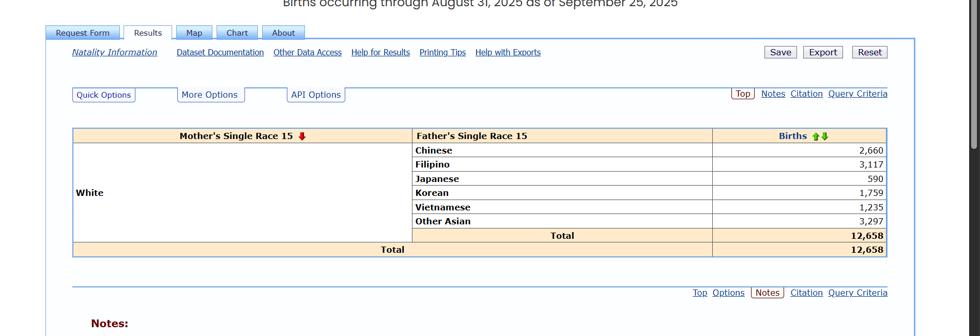Open the Chart tab
The image size is (980, 336).
point(237,33)
